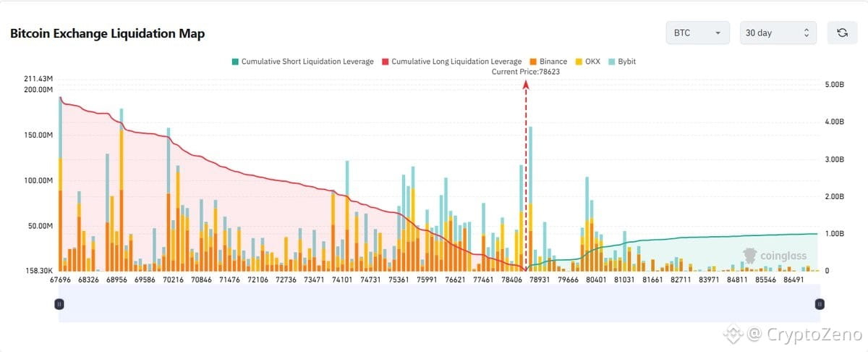Click the 72106 x-axis price label

coord(258,279)
